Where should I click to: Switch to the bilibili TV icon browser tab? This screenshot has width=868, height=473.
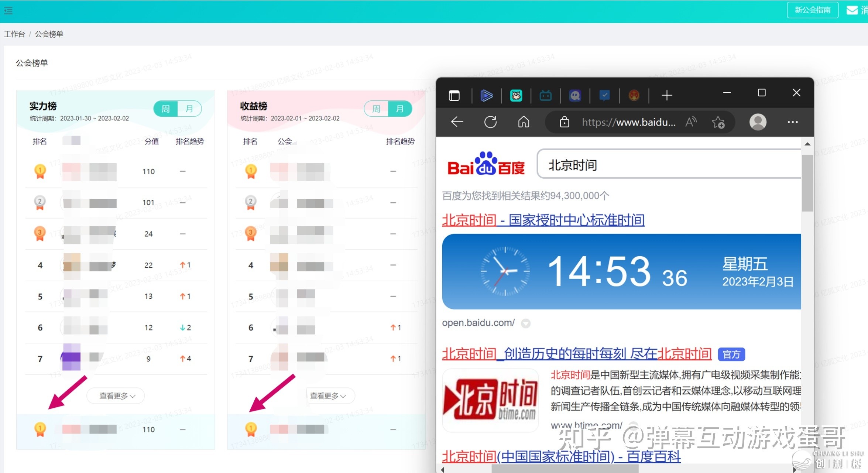click(546, 96)
